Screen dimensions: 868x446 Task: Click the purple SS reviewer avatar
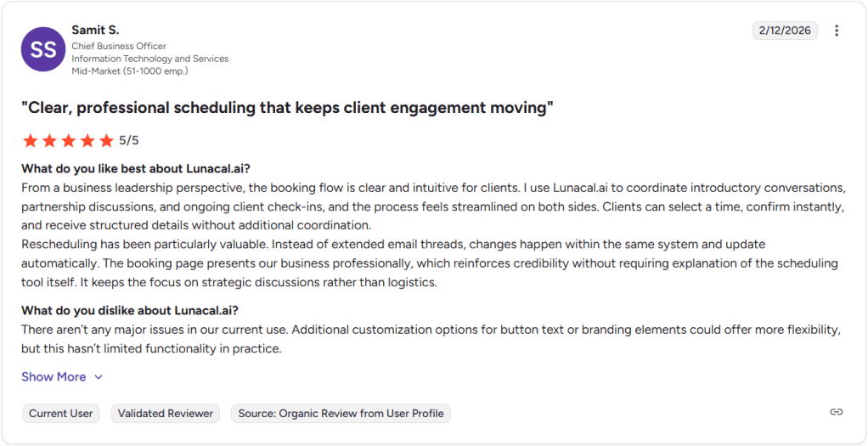coord(43,50)
